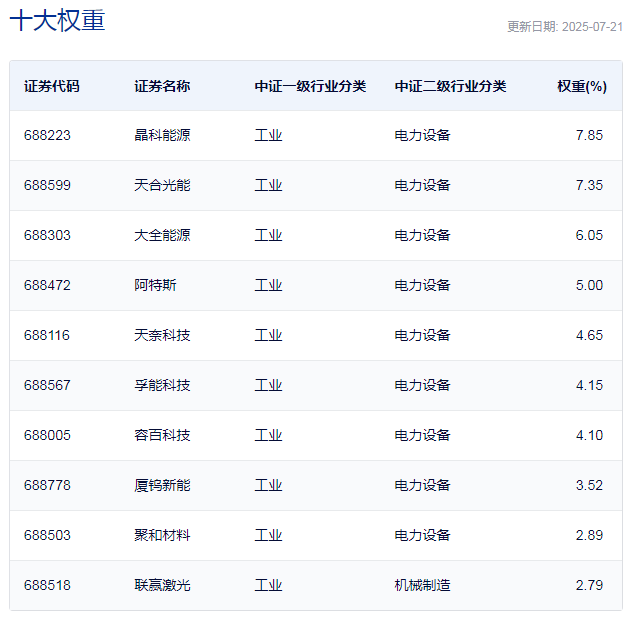Click the 中证一级行业分类 column header

[x=310, y=86]
